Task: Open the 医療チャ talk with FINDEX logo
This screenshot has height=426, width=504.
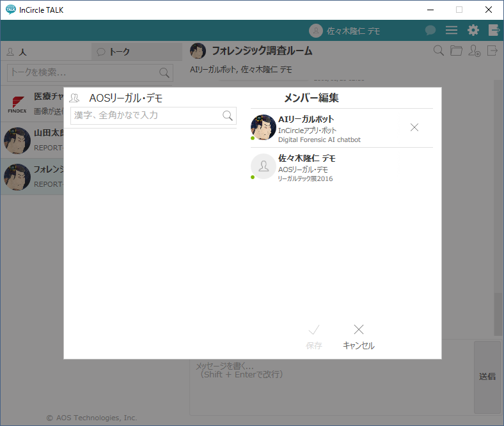Action: click(x=32, y=104)
